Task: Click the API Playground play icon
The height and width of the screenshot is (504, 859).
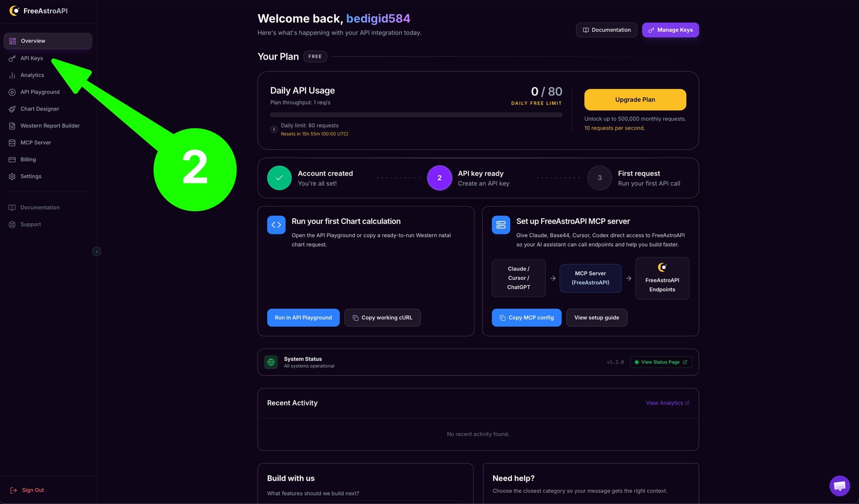Action: tap(12, 92)
